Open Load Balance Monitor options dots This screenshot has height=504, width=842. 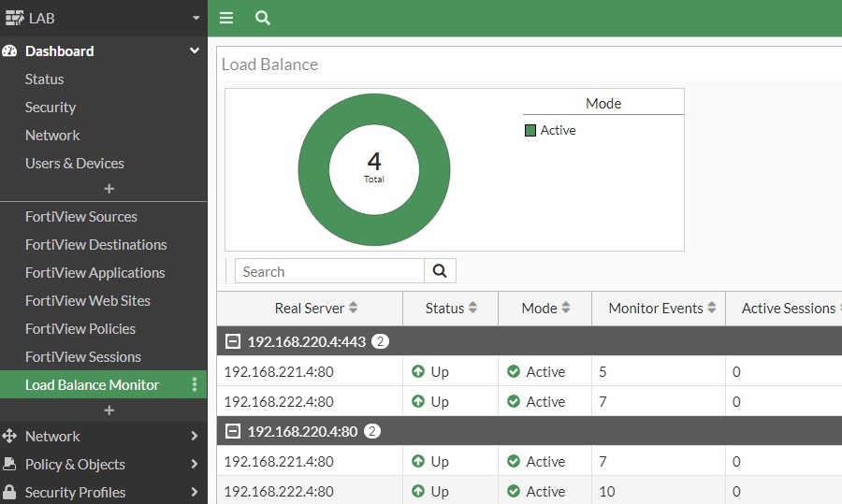pos(195,384)
